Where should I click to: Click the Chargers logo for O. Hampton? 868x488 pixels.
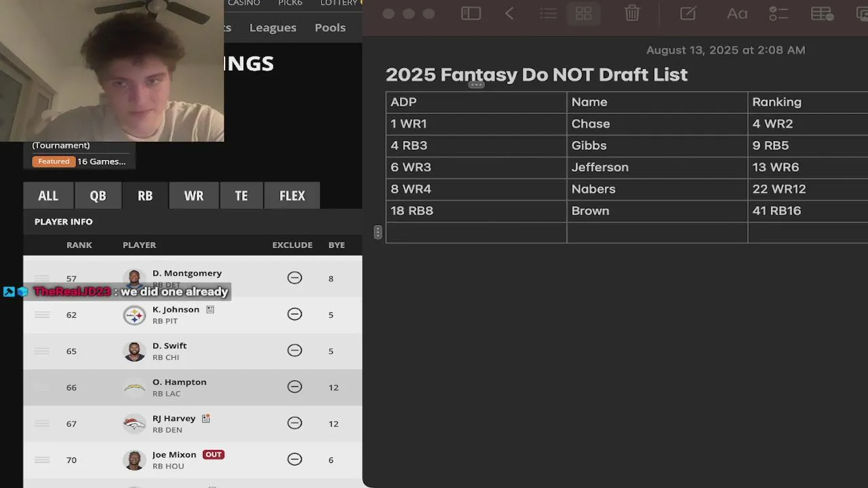134,387
